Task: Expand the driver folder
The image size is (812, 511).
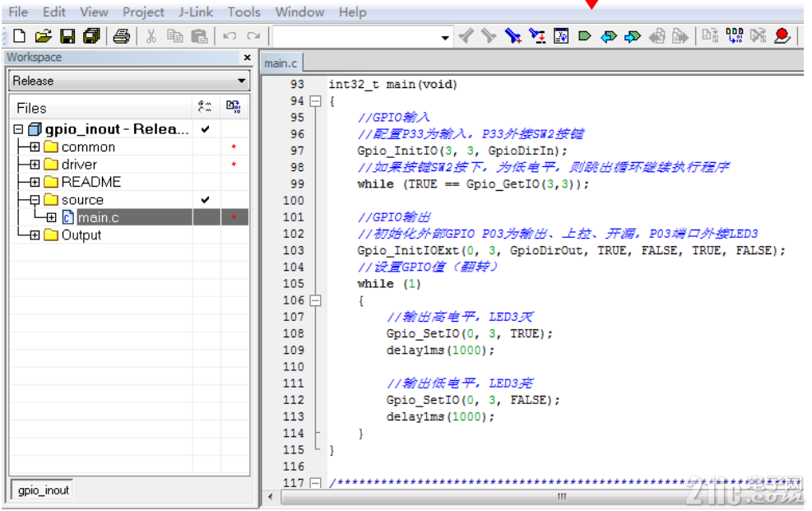Action: point(35,165)
